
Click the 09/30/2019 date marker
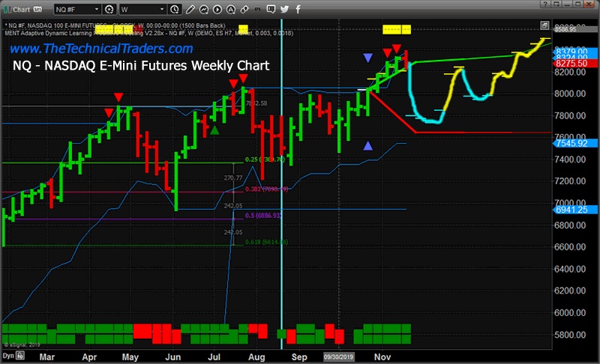pos(339,357)
